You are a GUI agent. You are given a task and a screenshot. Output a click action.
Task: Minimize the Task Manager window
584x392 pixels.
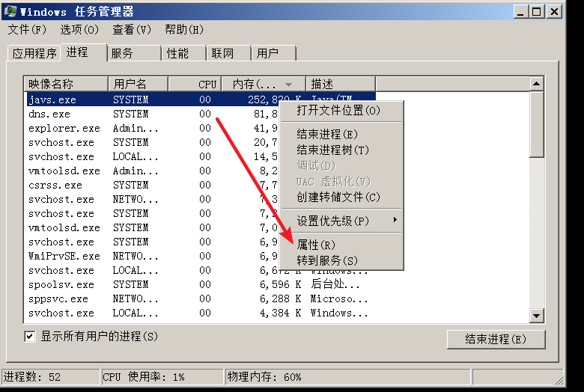pos(520,11)
